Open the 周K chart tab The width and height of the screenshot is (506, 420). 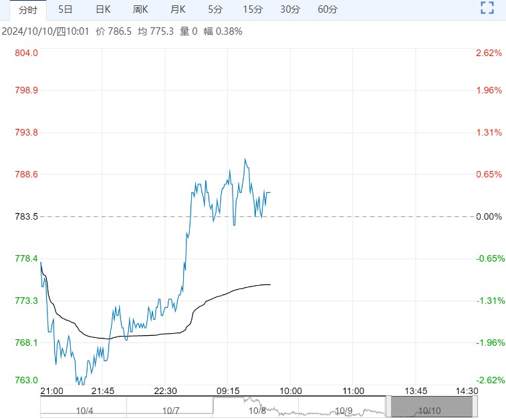click(x=140, y=9)
